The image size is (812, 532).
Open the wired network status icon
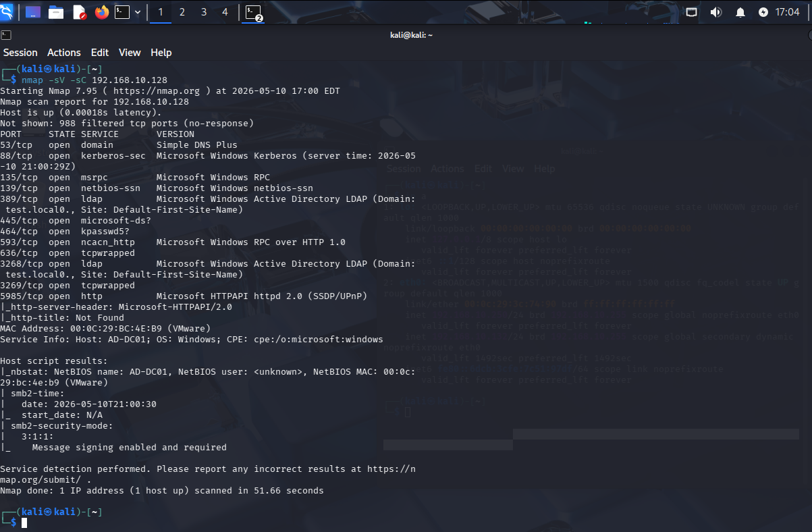pyautogui.click(x=692, y=12)
